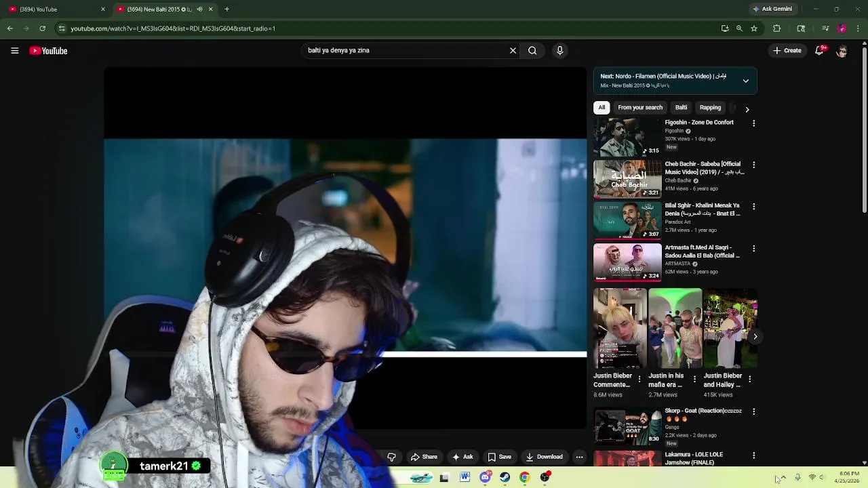Open options for Justin Bieber and Hailey short
Screen dimensions: 868x488
[749, 380]
